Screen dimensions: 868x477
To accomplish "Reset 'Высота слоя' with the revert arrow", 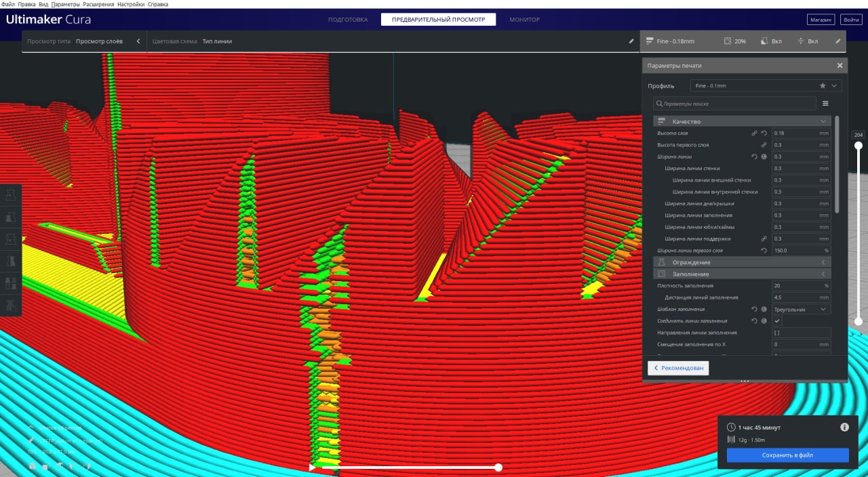I will [764, 133].
